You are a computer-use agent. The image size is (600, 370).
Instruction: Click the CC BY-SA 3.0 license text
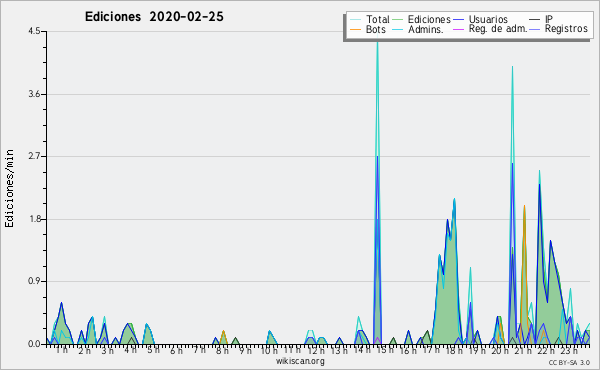click(x=569, y=362)
